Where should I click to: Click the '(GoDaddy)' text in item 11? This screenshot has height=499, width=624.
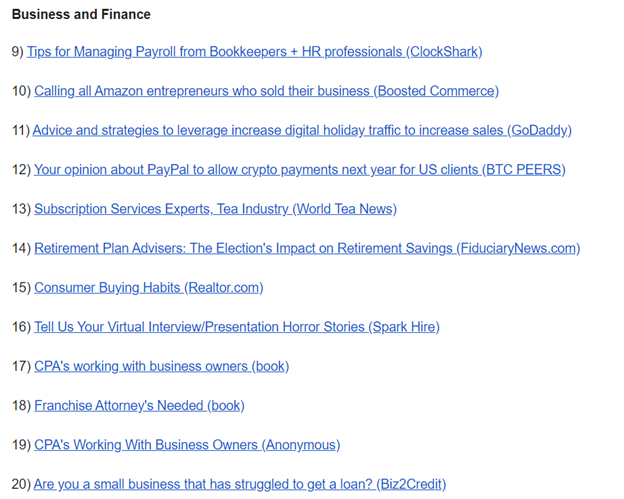(539, 131)
